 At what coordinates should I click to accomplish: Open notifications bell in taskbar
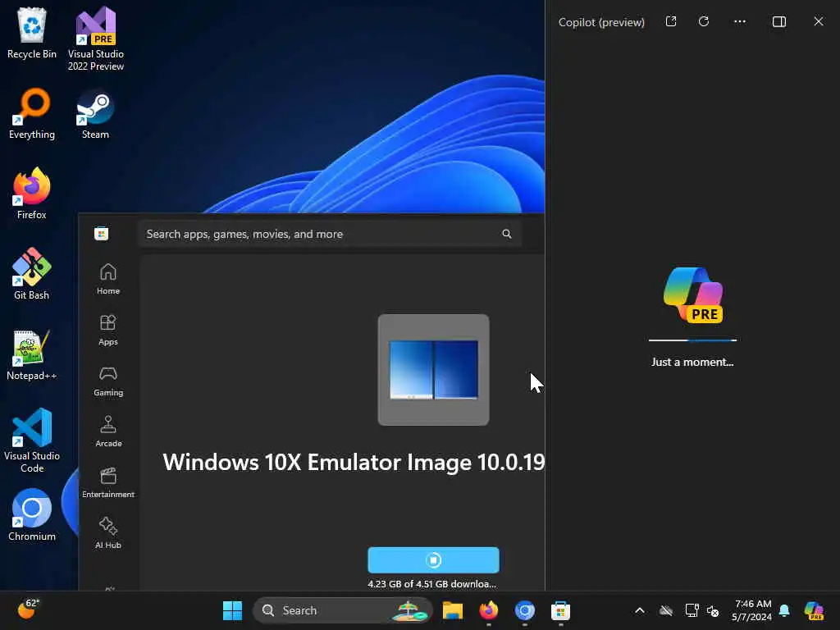coord(784,610)
